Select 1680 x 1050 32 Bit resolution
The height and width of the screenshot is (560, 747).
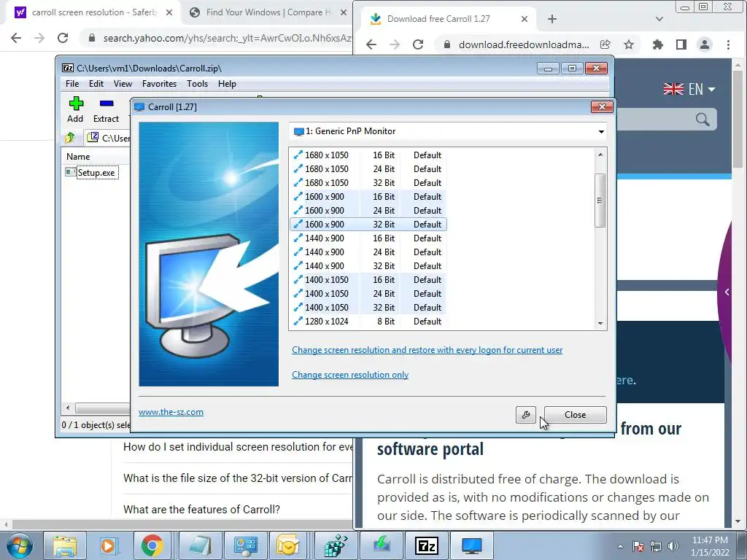click(368, 183)
